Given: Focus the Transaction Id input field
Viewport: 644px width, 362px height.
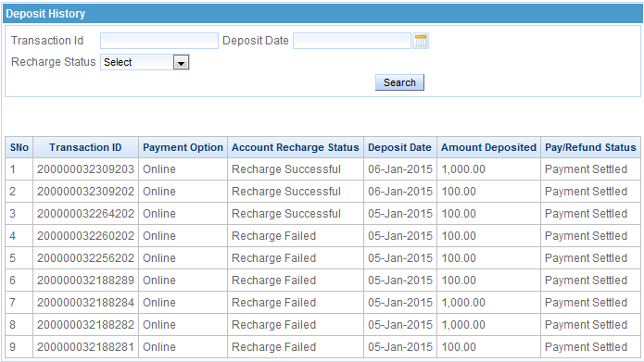Looking at the screenshot, I should pyautogui.click(x=159, y=41).
